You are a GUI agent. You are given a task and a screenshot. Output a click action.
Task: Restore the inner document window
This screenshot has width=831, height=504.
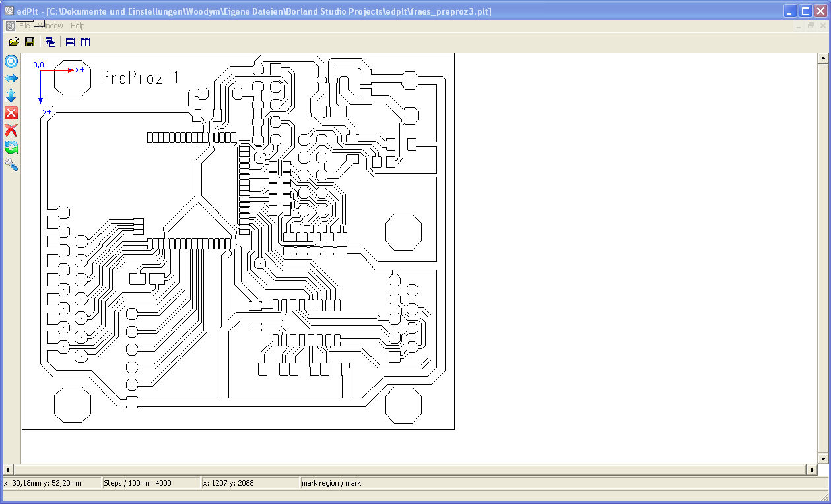coord(811,26)
